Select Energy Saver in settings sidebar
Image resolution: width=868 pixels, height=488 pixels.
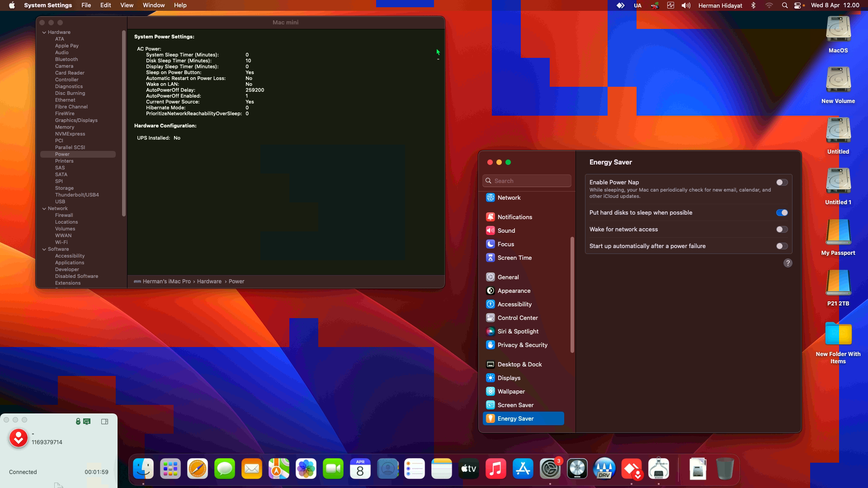pos(523,418)
